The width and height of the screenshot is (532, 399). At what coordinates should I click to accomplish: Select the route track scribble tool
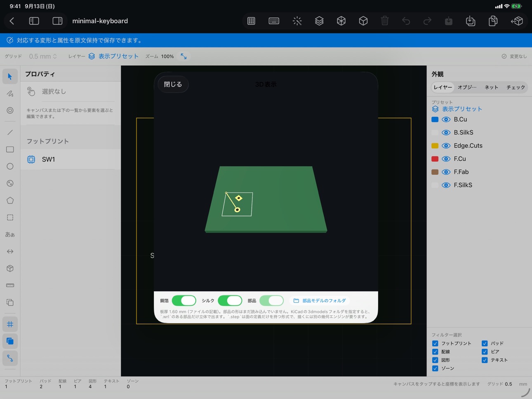pyautogui.click(x=10, y=94)
